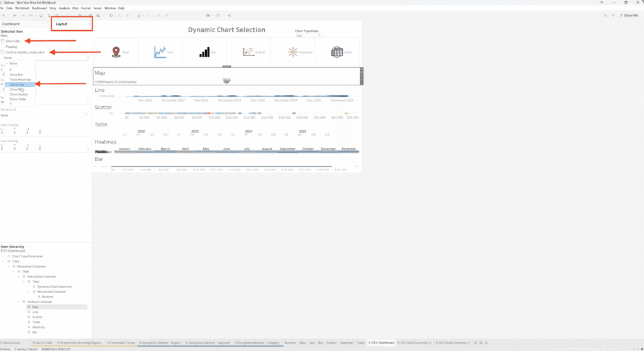Select the Line chart icon button
This screenshot has width=644, height=351.
click(x=160, y=52)
